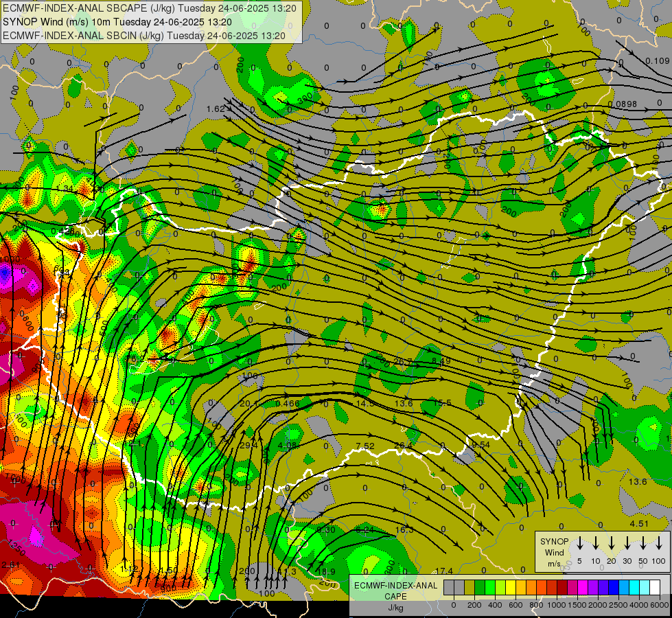Click the 20.4 value on the map
The height and width of the screenshot is (618, 672).
coord(248,404)
